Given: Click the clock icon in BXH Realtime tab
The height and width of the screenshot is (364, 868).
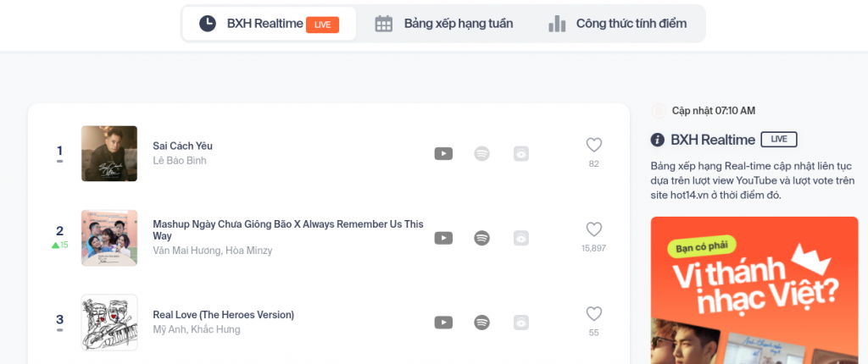Looking at the screenshot, I should (x=208, y=24).
